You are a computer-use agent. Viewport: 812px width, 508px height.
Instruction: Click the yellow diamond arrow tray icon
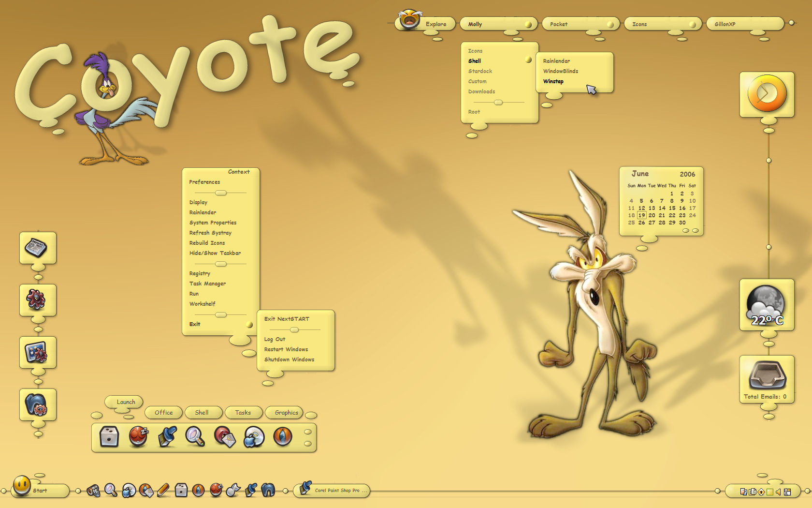point(761,492)
